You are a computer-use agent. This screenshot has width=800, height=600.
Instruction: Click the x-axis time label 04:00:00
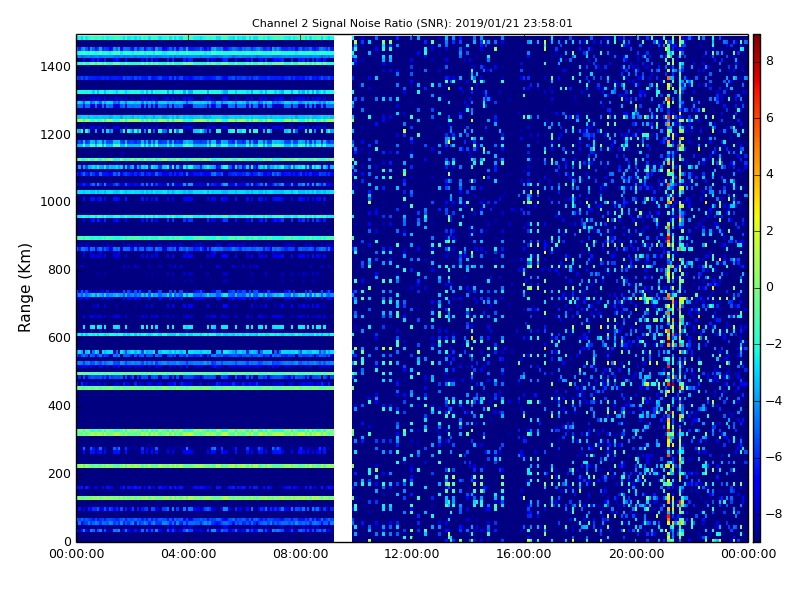point(189,554)
